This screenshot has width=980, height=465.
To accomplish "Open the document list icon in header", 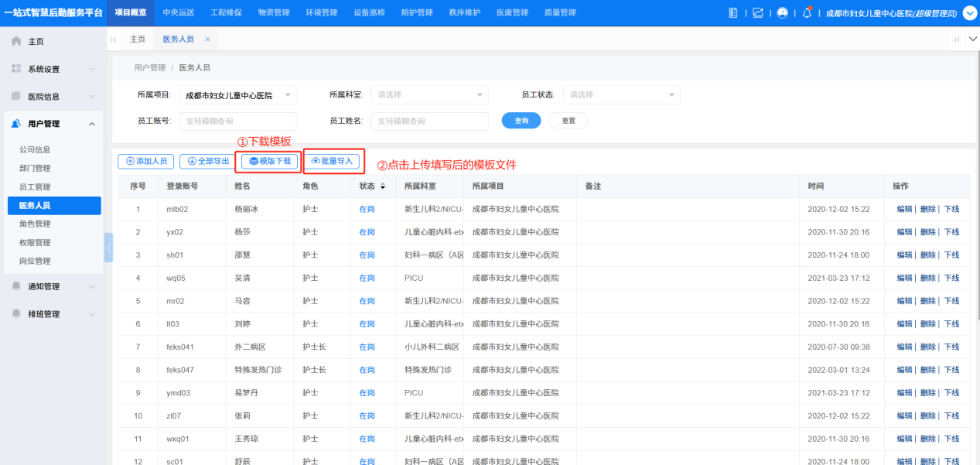I will click(x=733, y=12).
